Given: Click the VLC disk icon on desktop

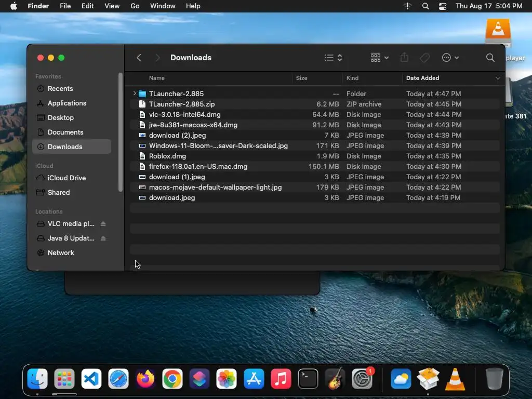Looking at the screenshot, I should [x=498, y=32].
